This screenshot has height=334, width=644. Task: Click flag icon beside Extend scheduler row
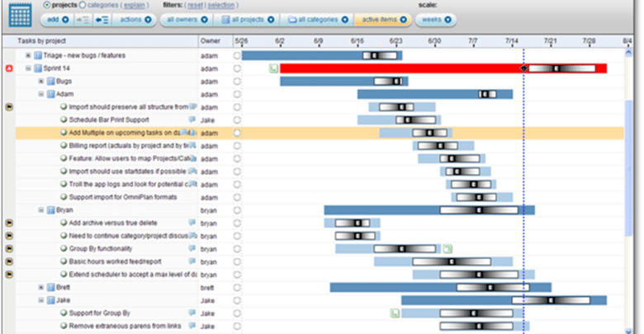click(x=9, y=275)
